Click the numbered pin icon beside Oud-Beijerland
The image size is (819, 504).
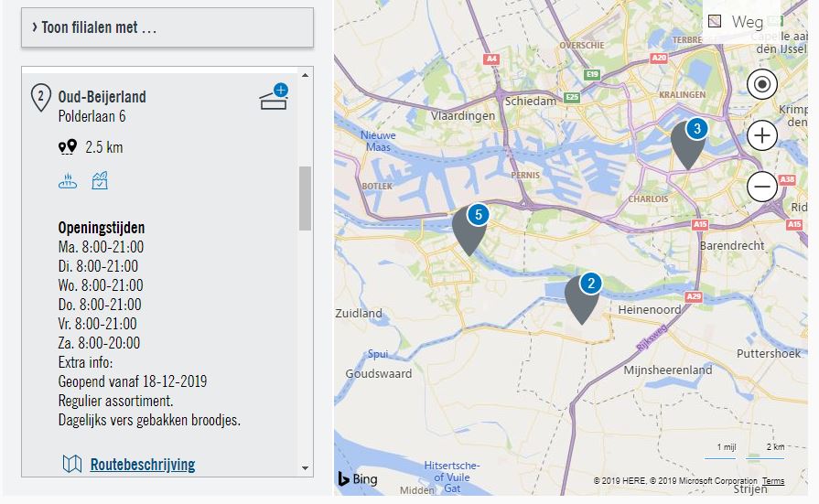click(x=41, y=98)
